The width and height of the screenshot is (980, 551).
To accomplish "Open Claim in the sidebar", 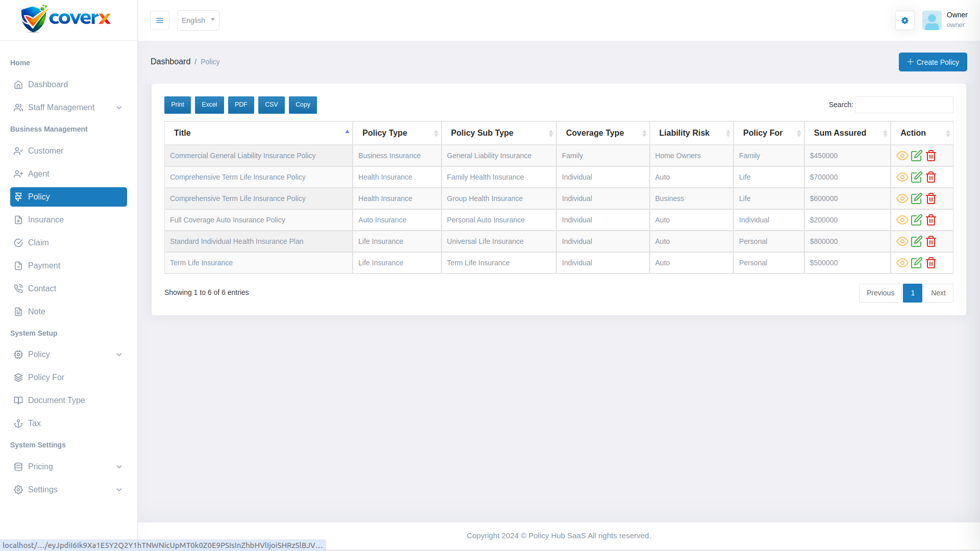I will point(38,243).
